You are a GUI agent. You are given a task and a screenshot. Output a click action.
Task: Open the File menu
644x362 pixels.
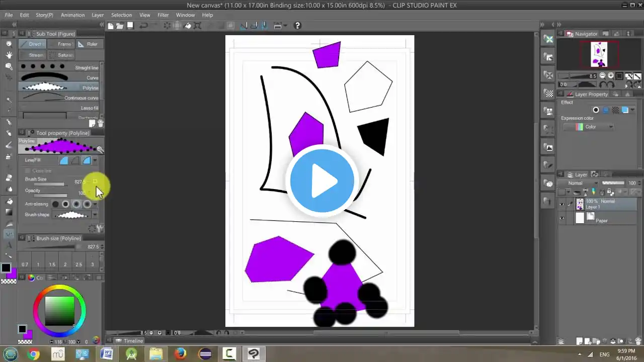point(9,15)
